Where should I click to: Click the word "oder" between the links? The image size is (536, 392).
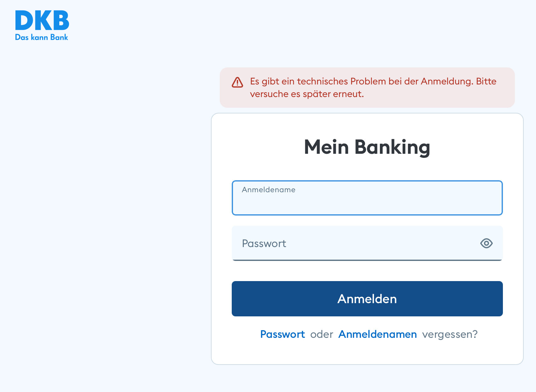[x=322, y=334]
